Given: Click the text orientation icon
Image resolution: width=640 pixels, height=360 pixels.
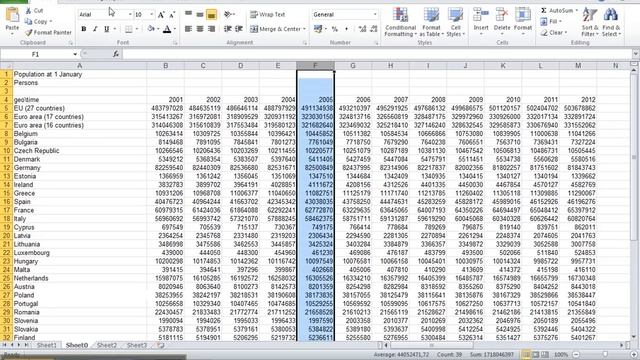Looking at the screenshot, I should point(229,15).
